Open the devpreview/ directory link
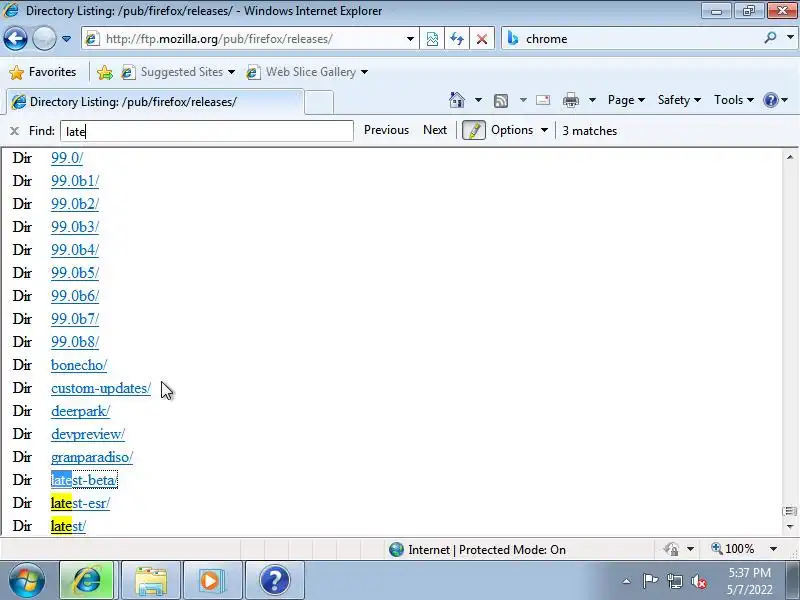 (x=88, y=434)
